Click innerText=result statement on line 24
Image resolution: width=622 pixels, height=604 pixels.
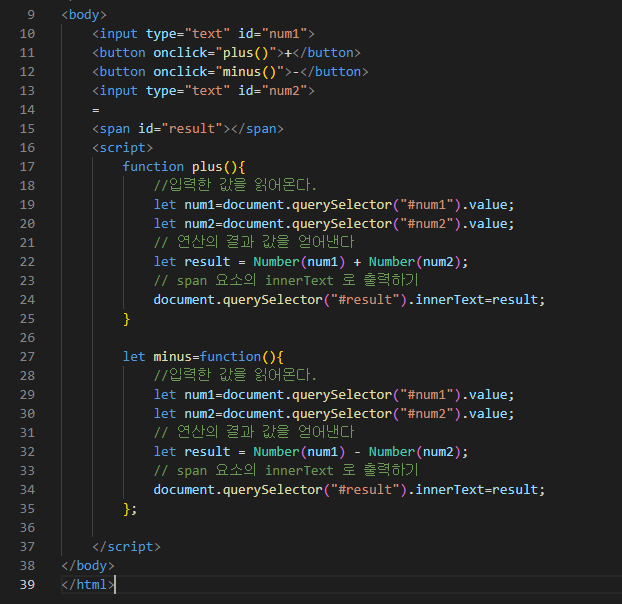click(349, 300)
